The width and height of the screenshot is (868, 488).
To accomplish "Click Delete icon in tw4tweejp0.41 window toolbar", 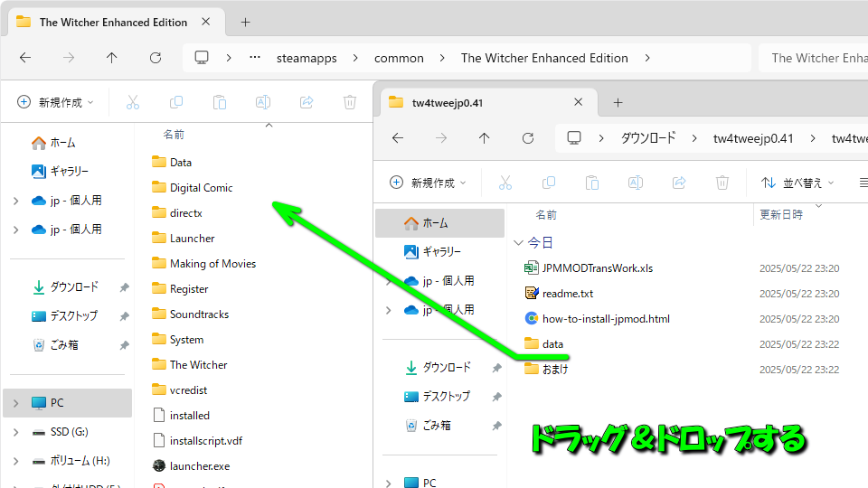I will pos(722,183).
